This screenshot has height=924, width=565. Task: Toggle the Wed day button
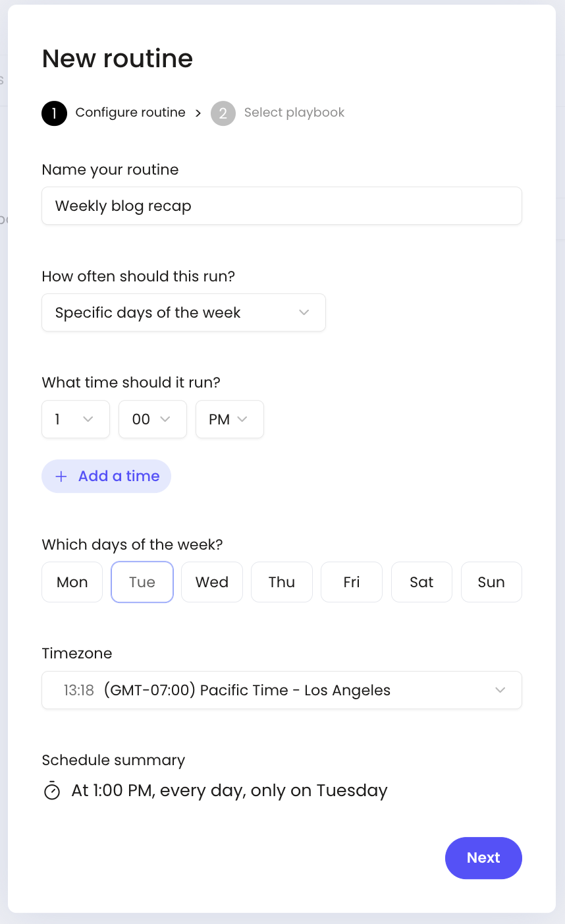pyautogui.click(x=212, y=582)
